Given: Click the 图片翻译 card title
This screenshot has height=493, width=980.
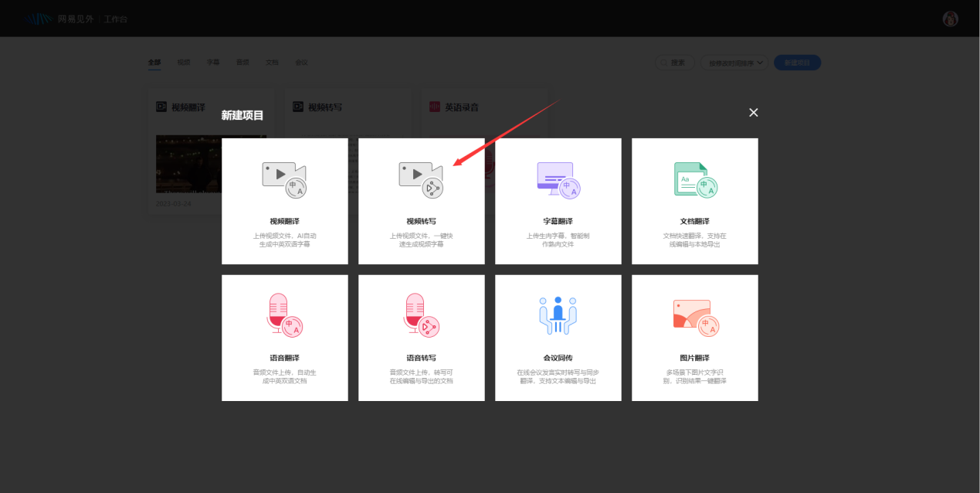Looking at the screenshot, I should [x=695, y=358].
